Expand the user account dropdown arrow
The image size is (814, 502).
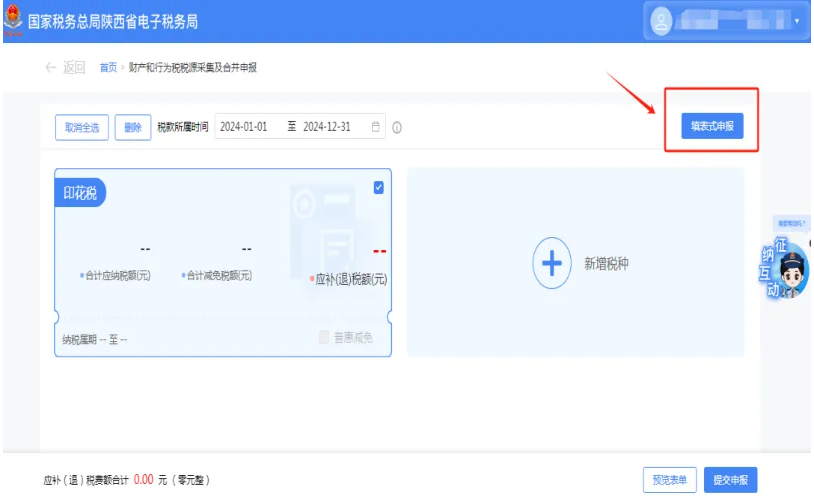(x=797, y=21)
